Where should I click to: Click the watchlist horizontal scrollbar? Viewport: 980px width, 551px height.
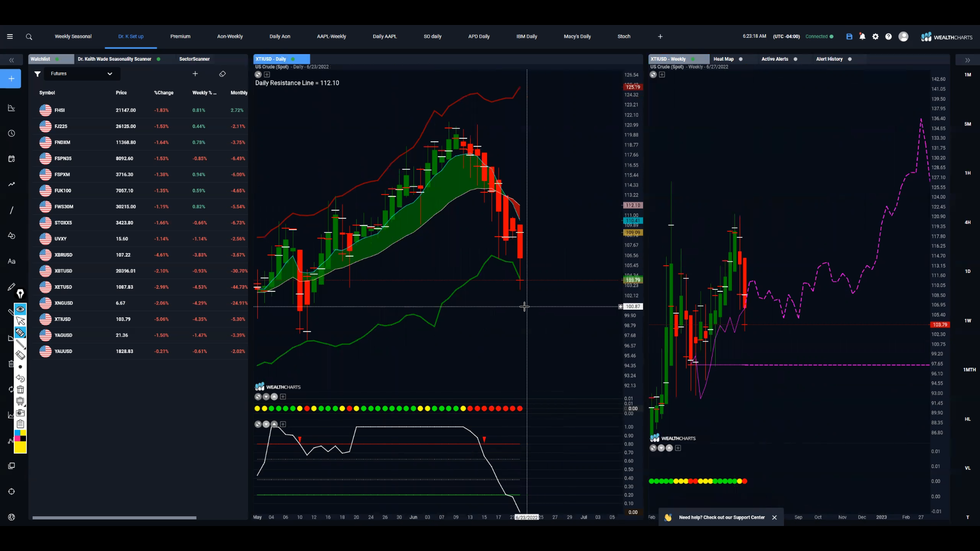(114, 518)
